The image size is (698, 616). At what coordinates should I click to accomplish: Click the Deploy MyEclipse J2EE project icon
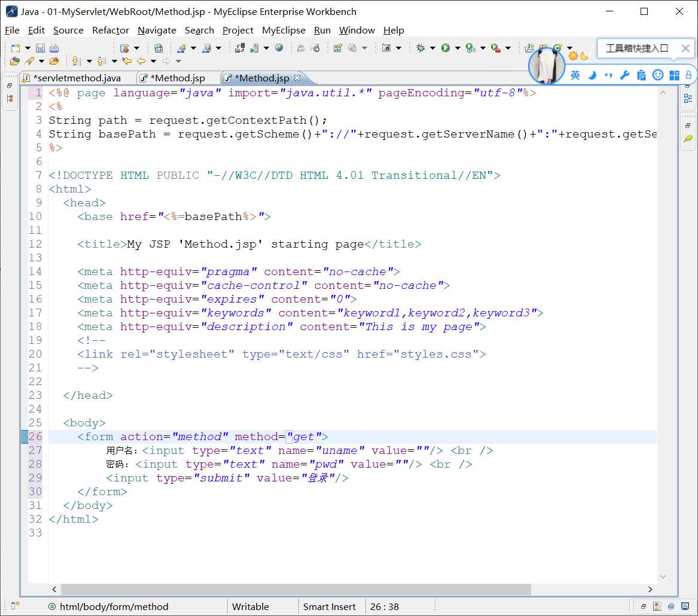click(x=240, y=48)
